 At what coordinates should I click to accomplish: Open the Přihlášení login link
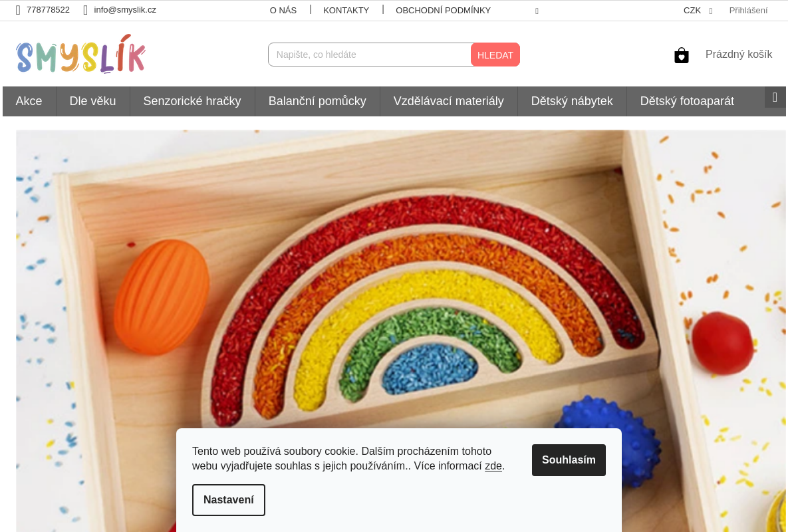748,11
